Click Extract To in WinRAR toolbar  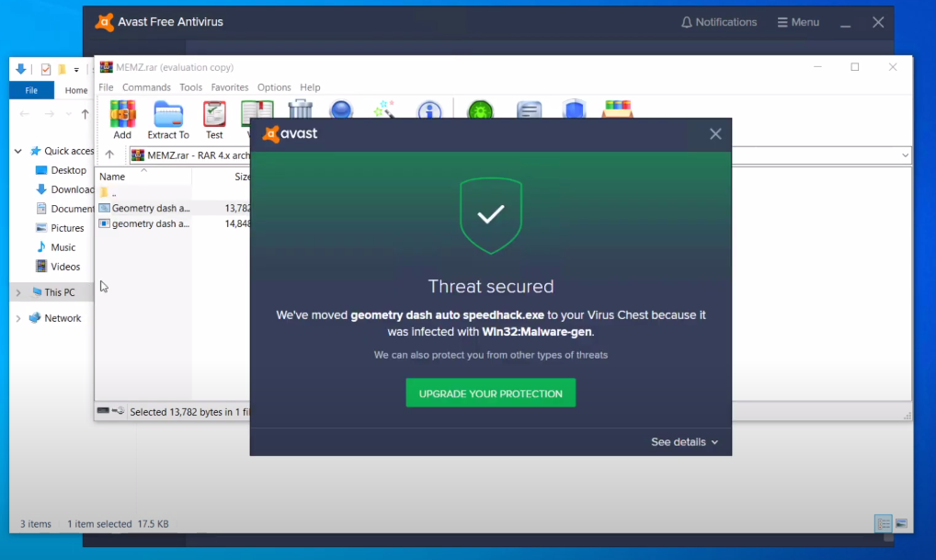pos(167,120)
